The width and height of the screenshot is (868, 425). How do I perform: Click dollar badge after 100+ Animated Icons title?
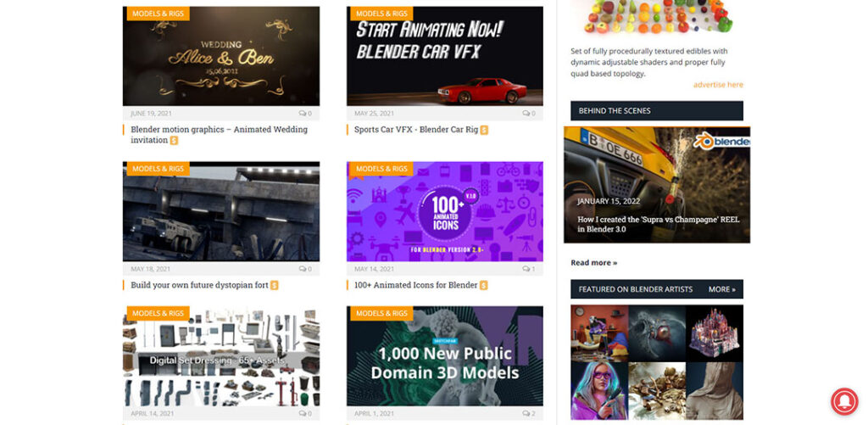point(484,285)
